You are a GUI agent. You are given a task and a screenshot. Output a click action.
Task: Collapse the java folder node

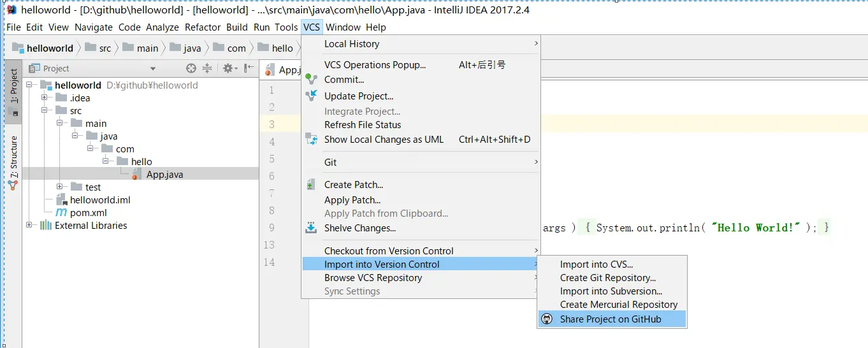tap(75, 136)
